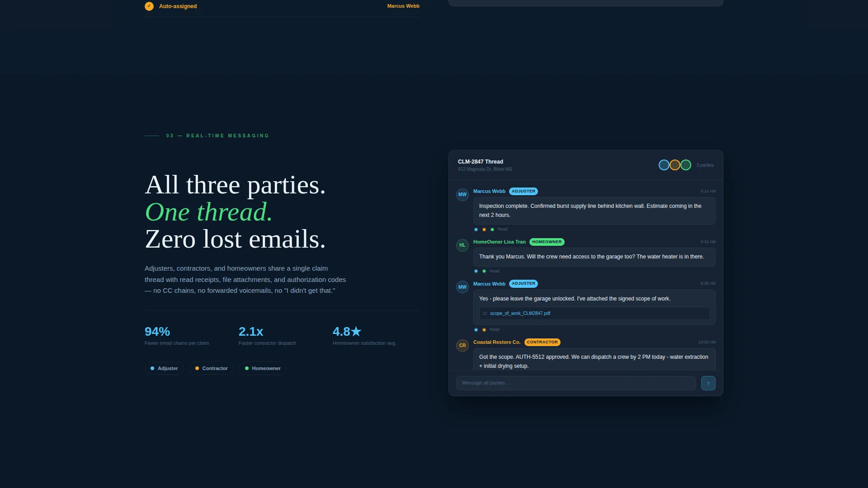Click the '03 — REAL-TIME MESSAGING' section label
The image size is (868, 488).
tap(217, 136)
